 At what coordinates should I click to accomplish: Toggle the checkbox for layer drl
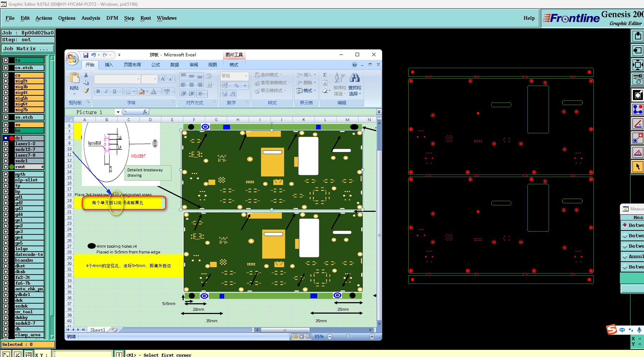click(6, 138)
